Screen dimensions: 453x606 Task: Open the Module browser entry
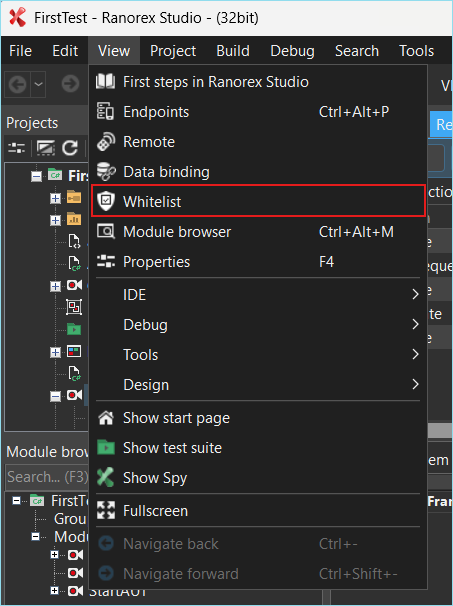click(x=258, y=232)
